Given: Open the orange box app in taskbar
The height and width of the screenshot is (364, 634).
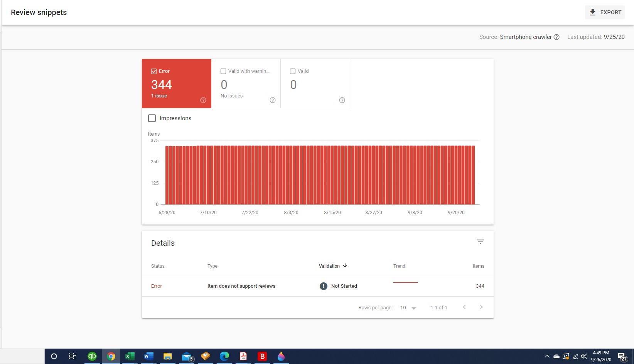Looking at the screenshot, I should click(206, 356).
